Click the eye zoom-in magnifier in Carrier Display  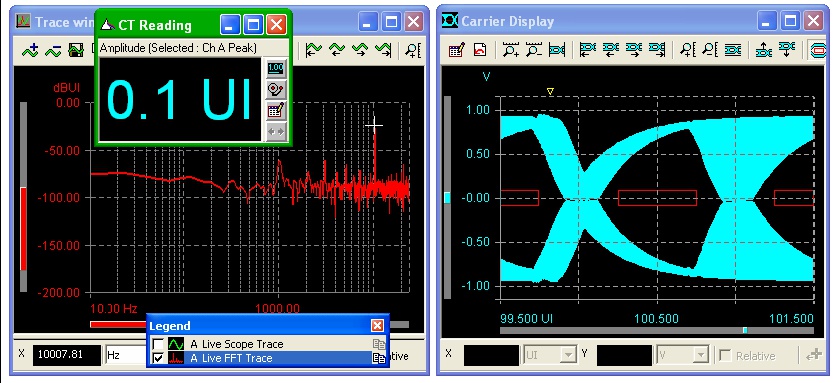[x=511, y=50]
